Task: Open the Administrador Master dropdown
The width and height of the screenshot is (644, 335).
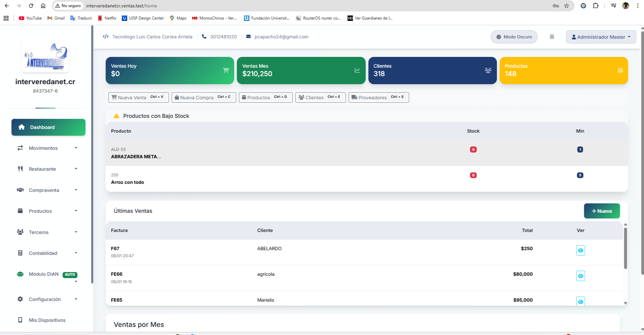Action: [601, 37]
